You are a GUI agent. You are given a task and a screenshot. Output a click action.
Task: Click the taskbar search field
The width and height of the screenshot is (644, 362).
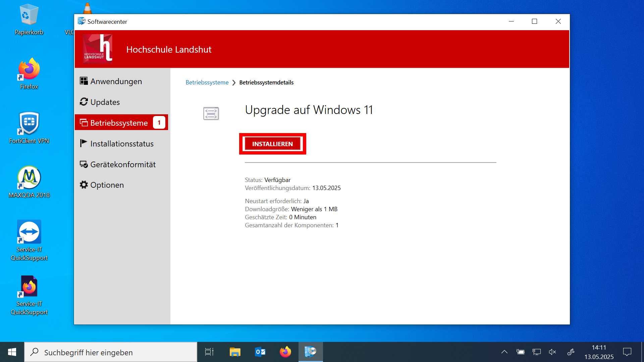pyautogui.click(x=111, y=352)
